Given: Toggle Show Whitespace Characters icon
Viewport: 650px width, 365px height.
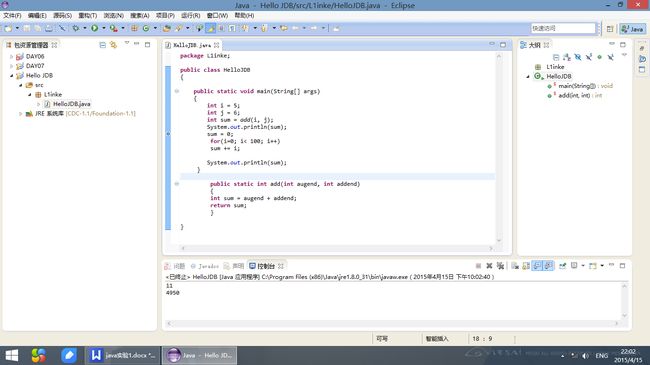Looking at the screenshot, I should pos(232,28).
